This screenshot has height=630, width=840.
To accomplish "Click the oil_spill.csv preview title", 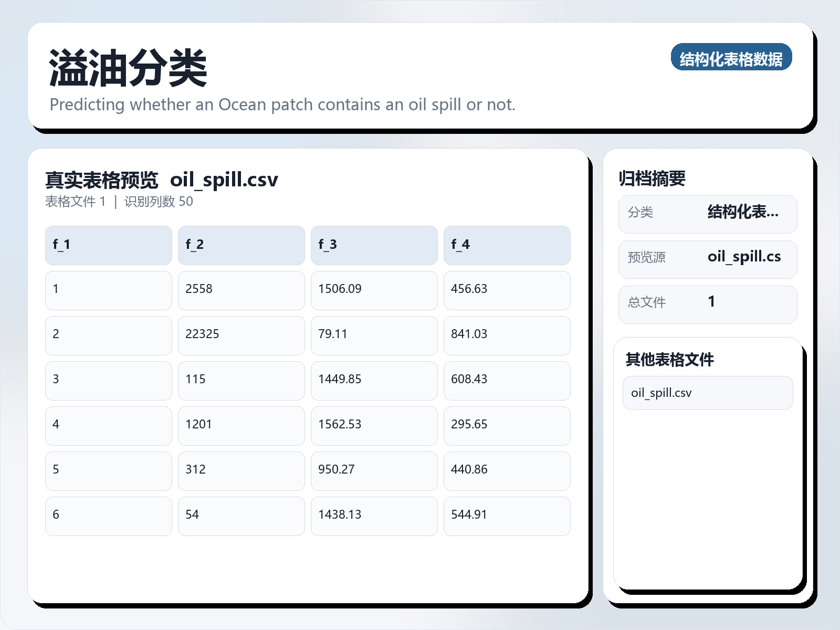I will pyautogui.click(x=226, y=180).
